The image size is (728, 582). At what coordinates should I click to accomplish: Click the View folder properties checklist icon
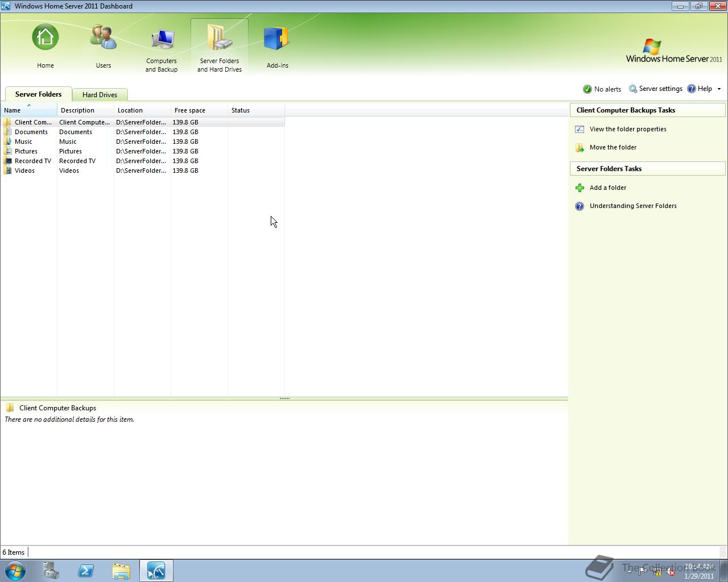tap(580, 129)
